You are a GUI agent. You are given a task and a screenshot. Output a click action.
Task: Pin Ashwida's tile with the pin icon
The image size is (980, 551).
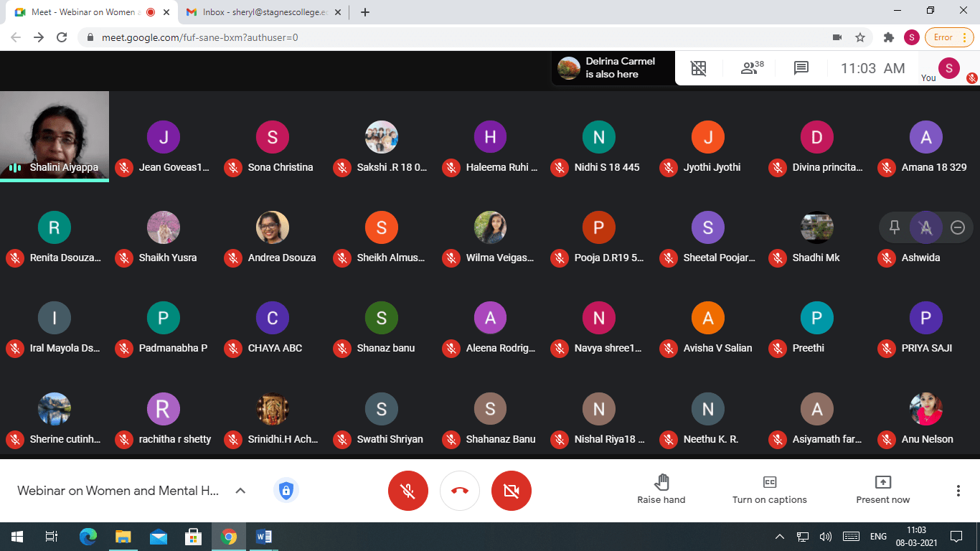895,227
